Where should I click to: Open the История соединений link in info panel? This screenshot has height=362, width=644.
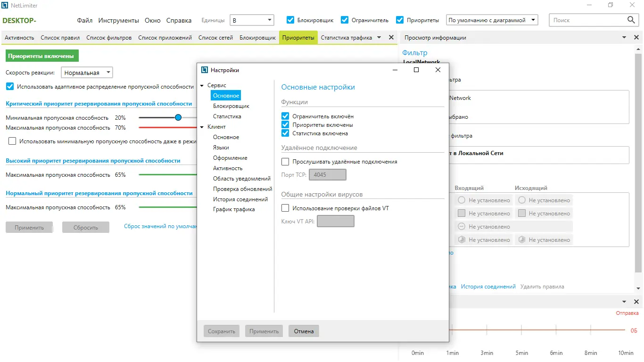[x=488, y=287]
